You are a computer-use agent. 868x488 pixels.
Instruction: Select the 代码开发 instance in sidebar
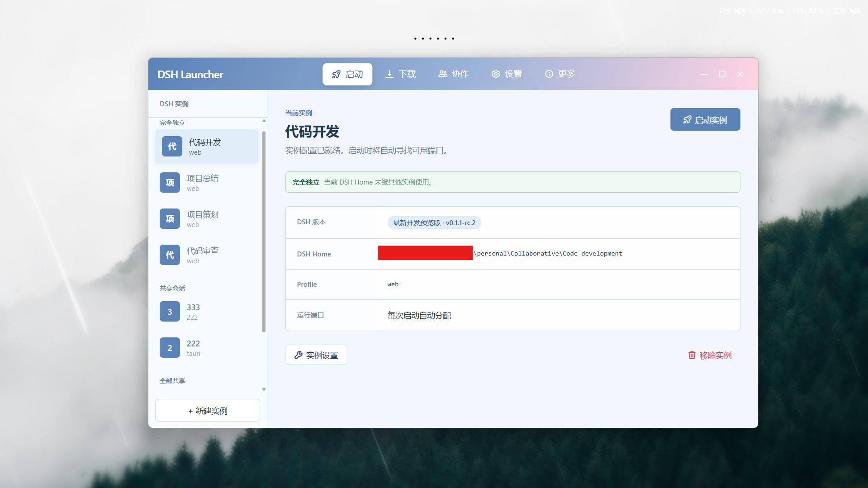[207, 147]
